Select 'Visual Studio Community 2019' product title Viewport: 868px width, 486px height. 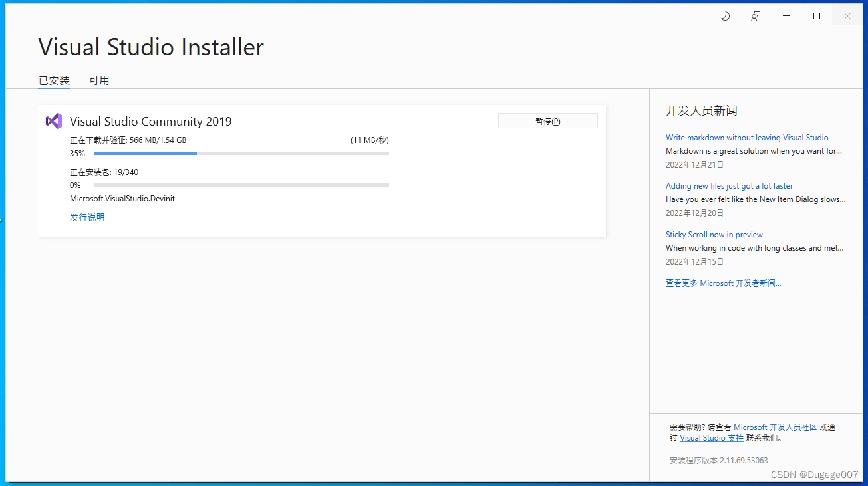[151, 122]
